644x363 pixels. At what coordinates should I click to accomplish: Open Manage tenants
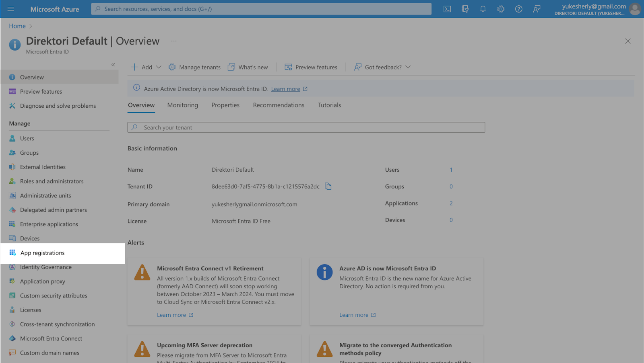[194, 67]
